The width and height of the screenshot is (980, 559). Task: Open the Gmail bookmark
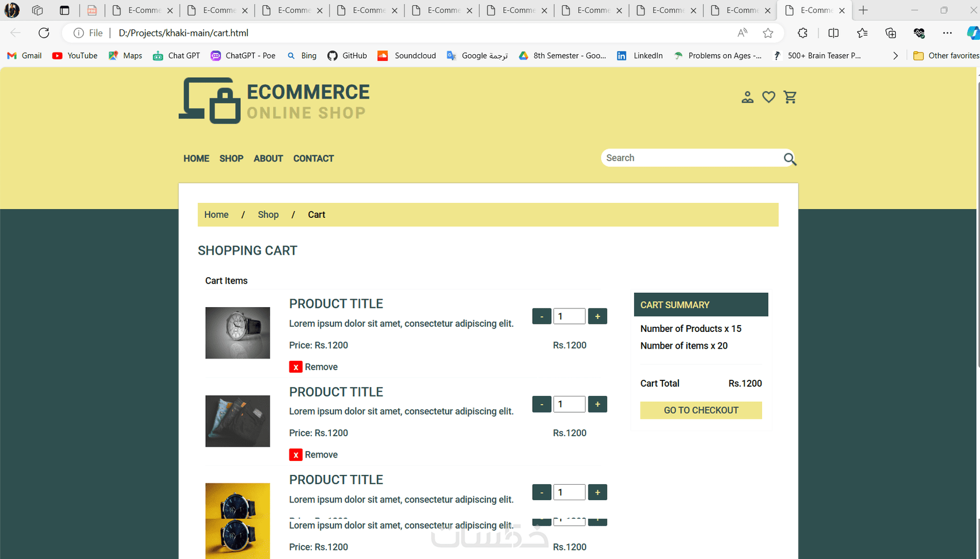coord(24,56)
